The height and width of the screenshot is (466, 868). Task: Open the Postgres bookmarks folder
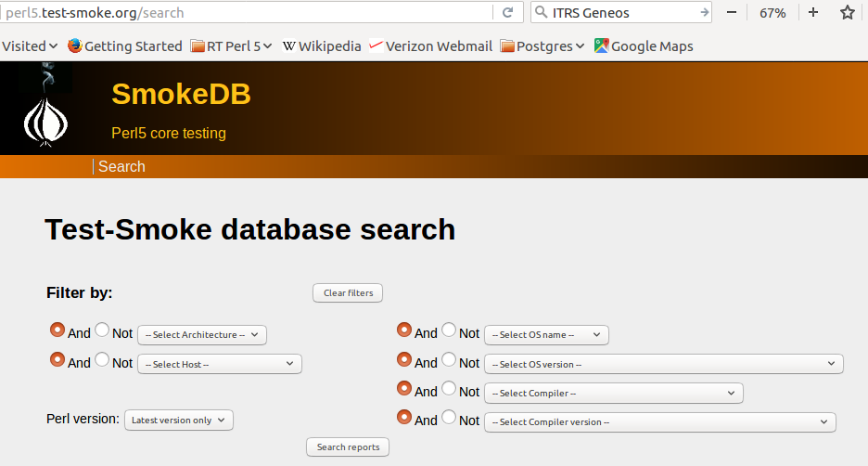(x=542, y=46)
